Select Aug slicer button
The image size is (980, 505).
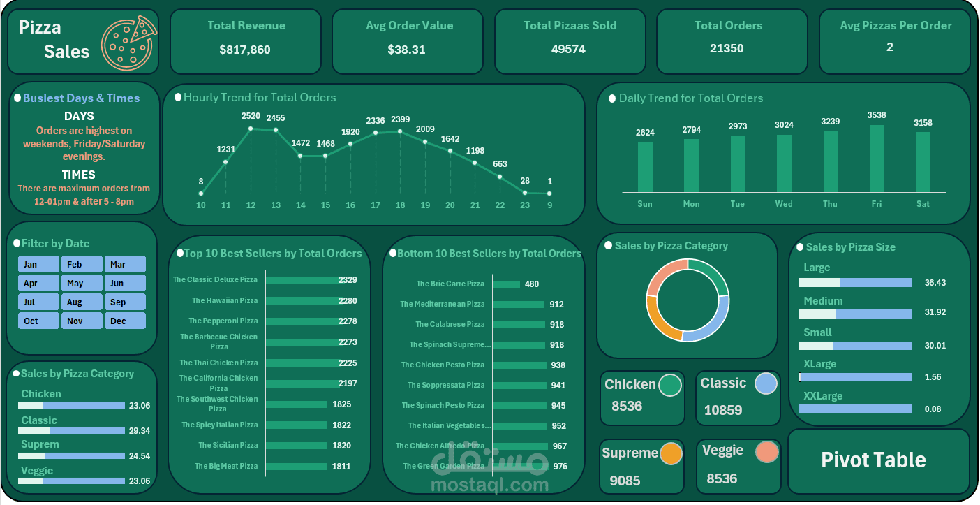coord(82,302)
